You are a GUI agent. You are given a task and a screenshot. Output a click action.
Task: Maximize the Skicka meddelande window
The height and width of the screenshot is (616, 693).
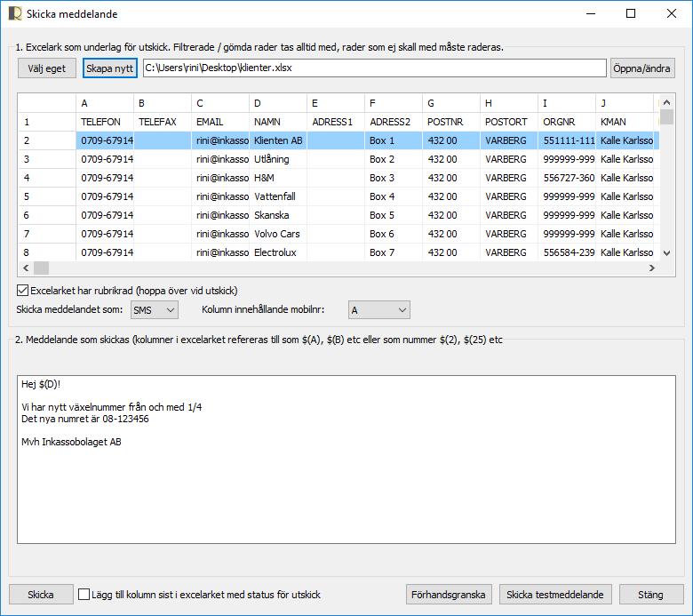point(631,13)
